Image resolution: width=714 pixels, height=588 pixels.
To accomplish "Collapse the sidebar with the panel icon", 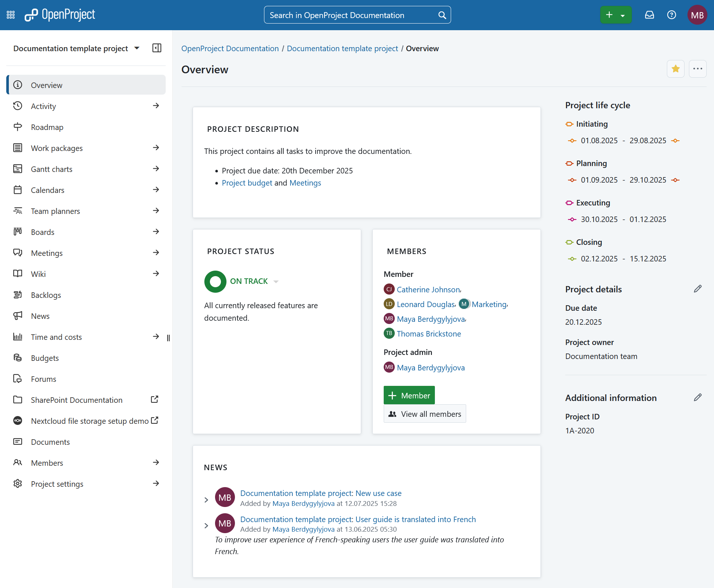I will pos(157,48).
